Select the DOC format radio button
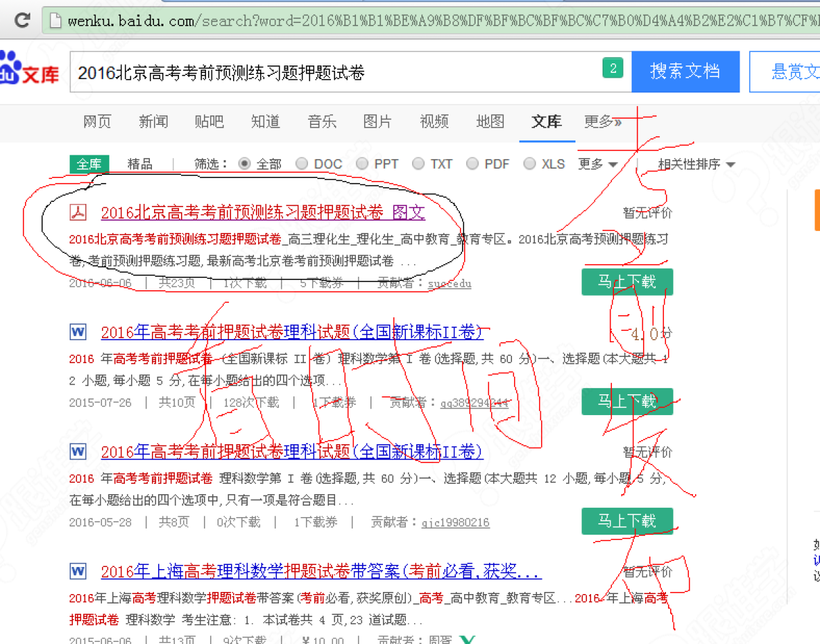The image size is (820, 644). point(302,164)
